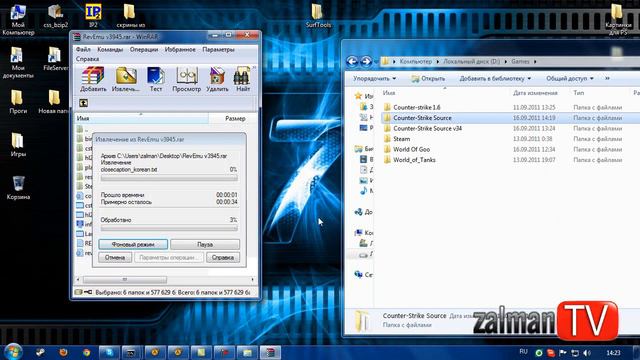Click the Отмена button in extraction dialog
Screen dimensions: 640x360
[115, 257]
